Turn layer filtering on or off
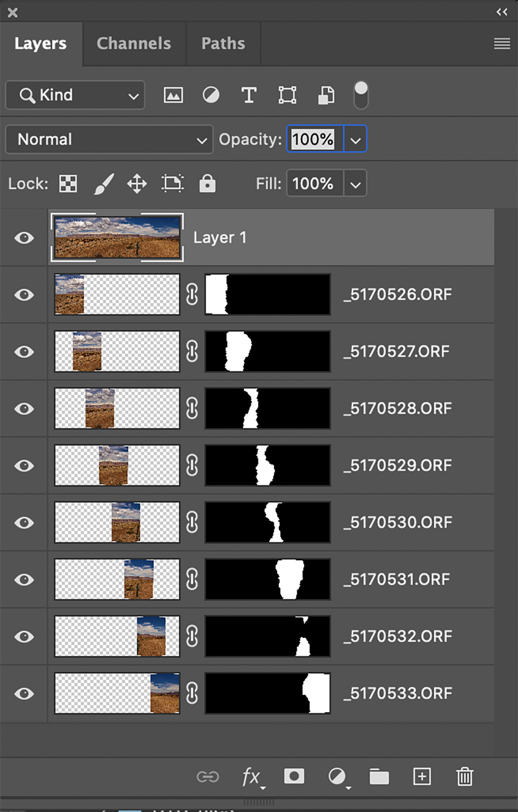 (361, 94)
